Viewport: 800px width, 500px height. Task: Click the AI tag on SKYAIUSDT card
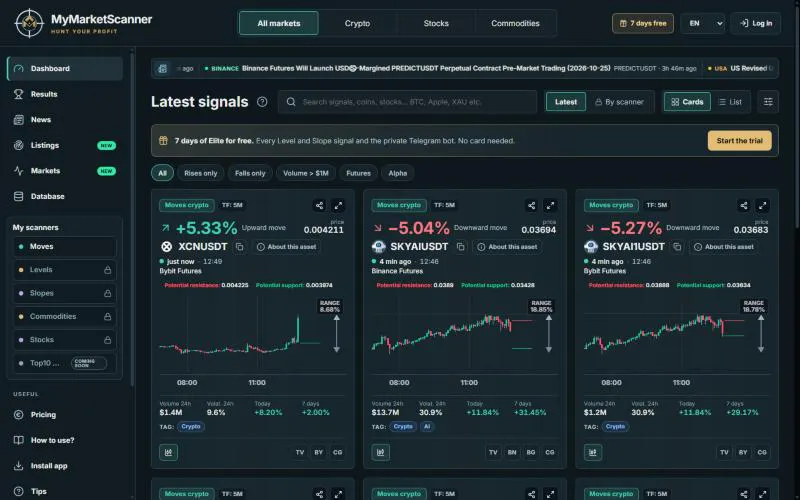(427, 427)
